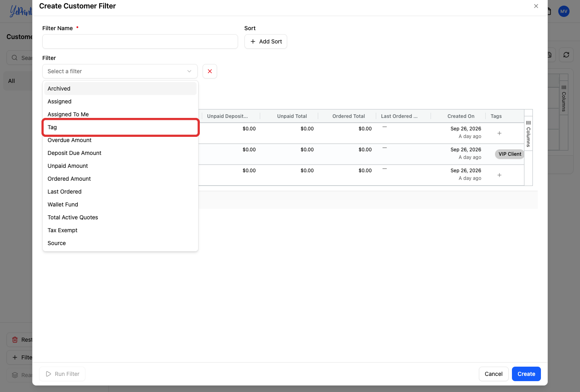The width and height of the screenshot is (580, 392).
Task: Cancel the filter creation
Action: click(493, 374)
